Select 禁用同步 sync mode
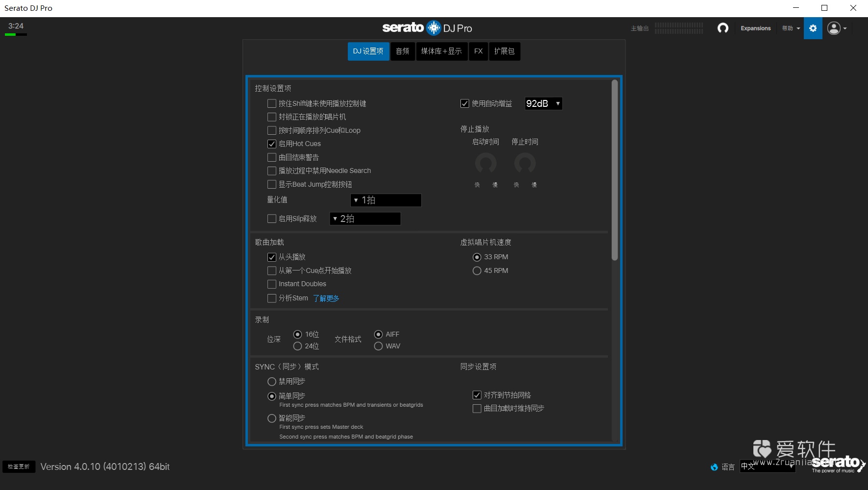The image size is (868, 490). [x=272, y=381]
